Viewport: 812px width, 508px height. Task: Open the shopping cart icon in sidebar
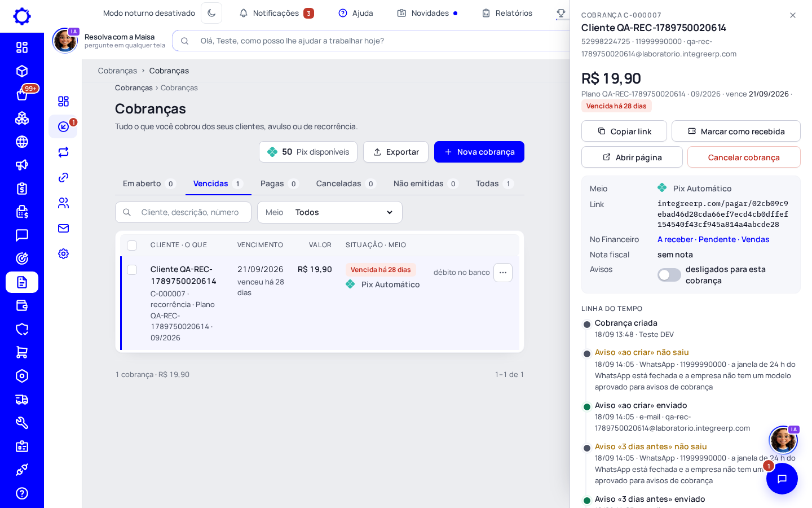click(x=22, y=352)
